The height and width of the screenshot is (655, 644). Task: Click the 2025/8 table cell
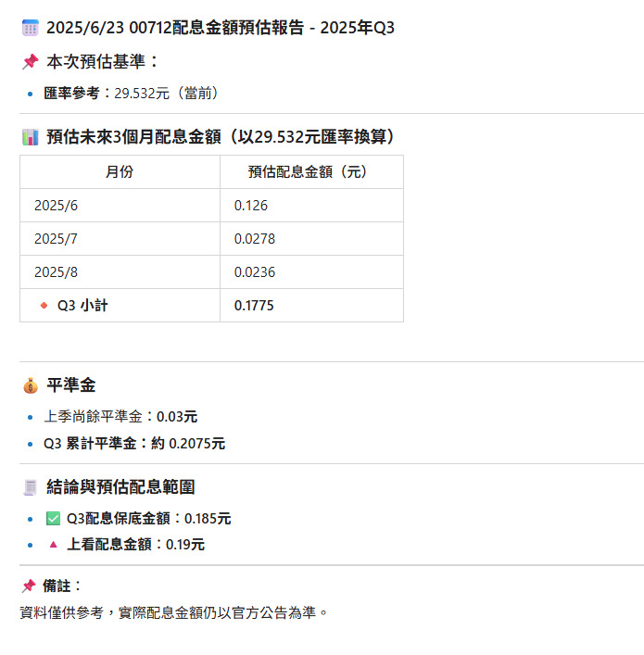pyautogui.click(x=120, y=272)
